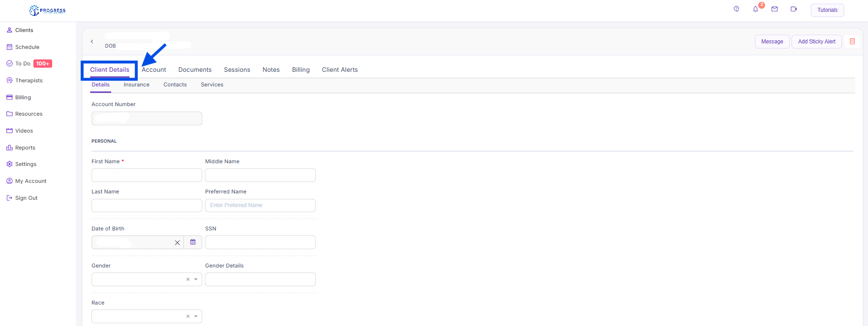Screen dimensions: 868x326
Task: Switch to the Documents tab
Action: (195, 70)
